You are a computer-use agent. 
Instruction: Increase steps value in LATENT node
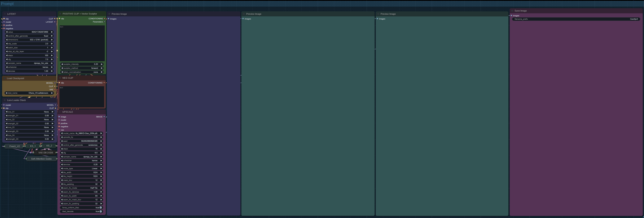pos(52,55)
